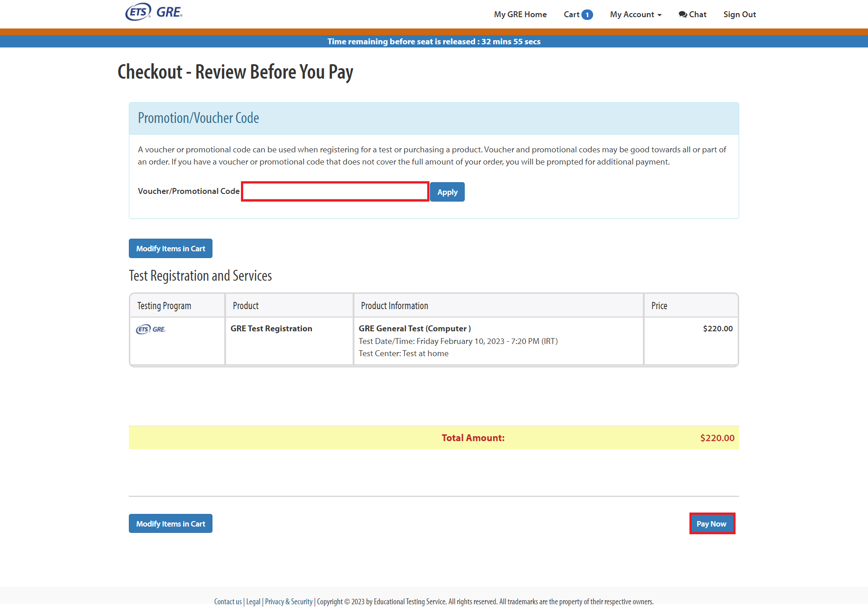Click the Pay Now button
Screen dimensions: 868x607
click(x=712, y=523)
